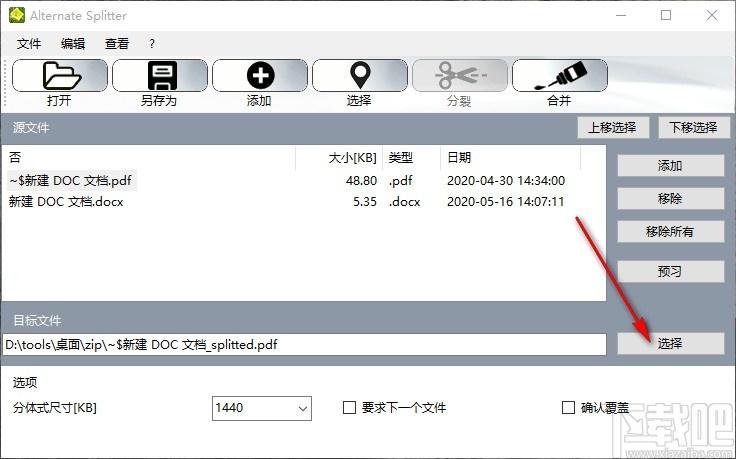The height and width of the screenshot is (459, 736).
Task: Expand the 分体式尺寸 size dropdown
Action: (302, 408)
